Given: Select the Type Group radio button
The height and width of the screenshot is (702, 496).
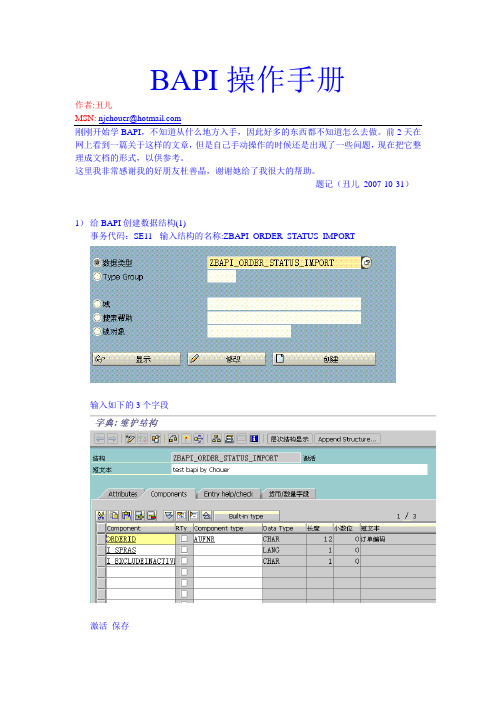Looking at the screenshot, I should (97, 277).
